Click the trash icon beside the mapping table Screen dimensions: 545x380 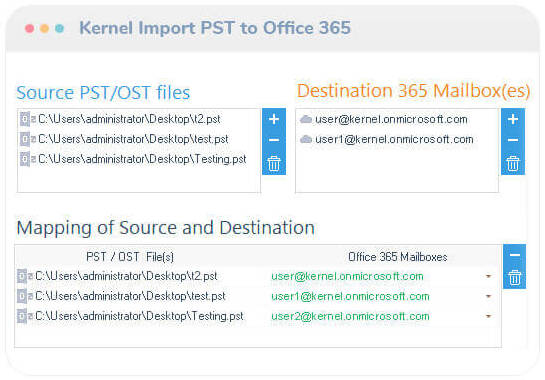(514, 277)
